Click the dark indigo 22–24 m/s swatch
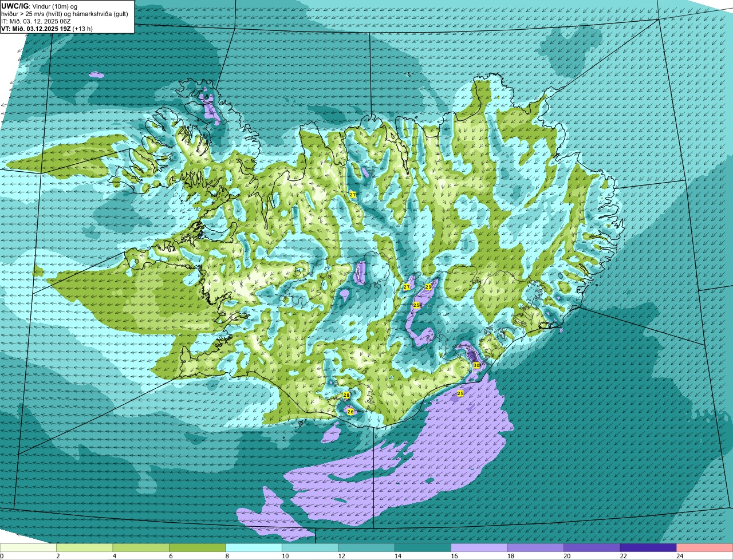The height and width of the screenshot is (560, 733). 648,547
